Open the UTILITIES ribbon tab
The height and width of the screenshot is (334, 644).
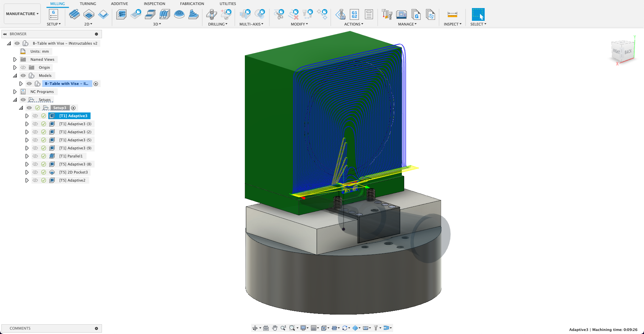(228, 4)
